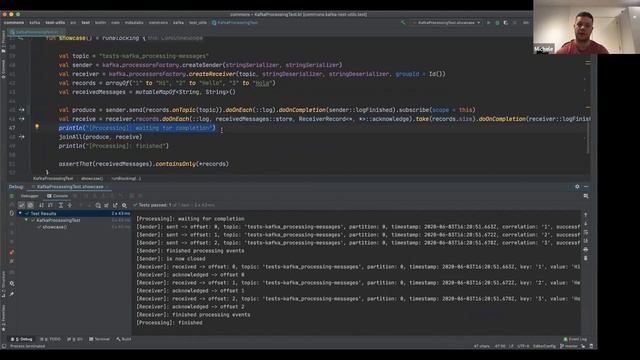Toggle showing passed tests in test toolbar

point(22,205)
